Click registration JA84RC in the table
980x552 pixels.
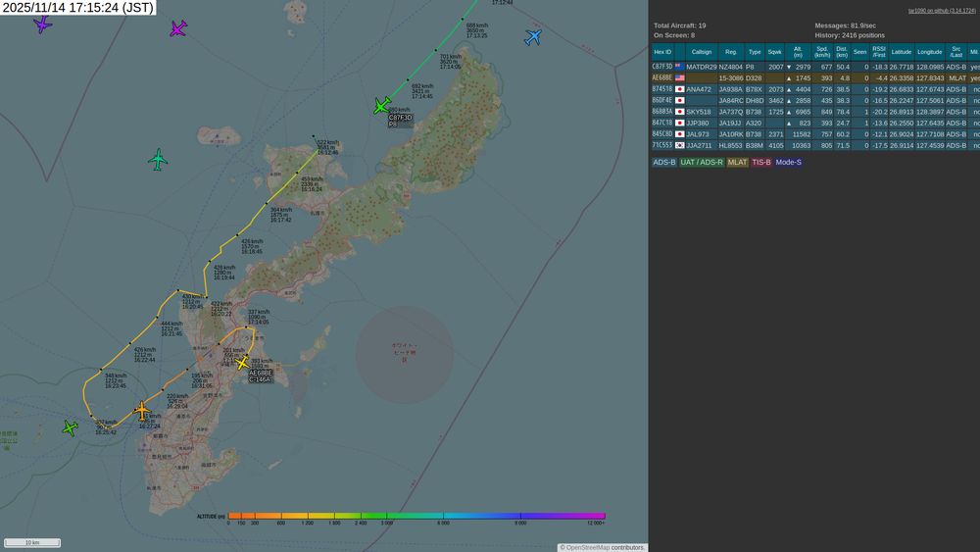tap(731, 101)
